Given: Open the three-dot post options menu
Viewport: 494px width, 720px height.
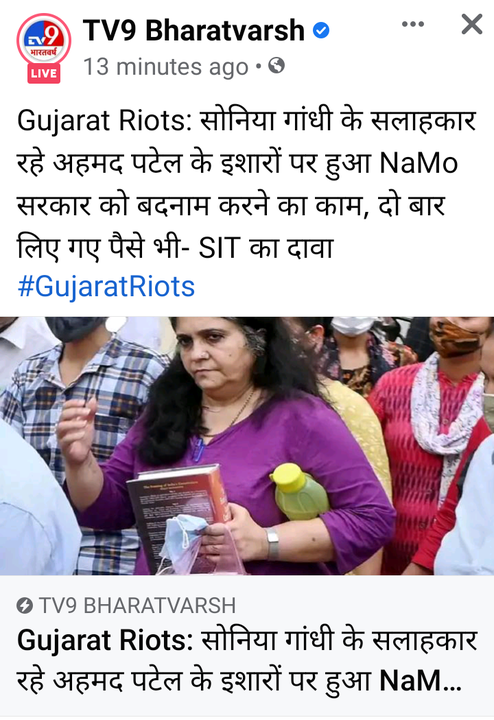Looking at the screenshot, I should pyautogui.click(x=413, y=24).
